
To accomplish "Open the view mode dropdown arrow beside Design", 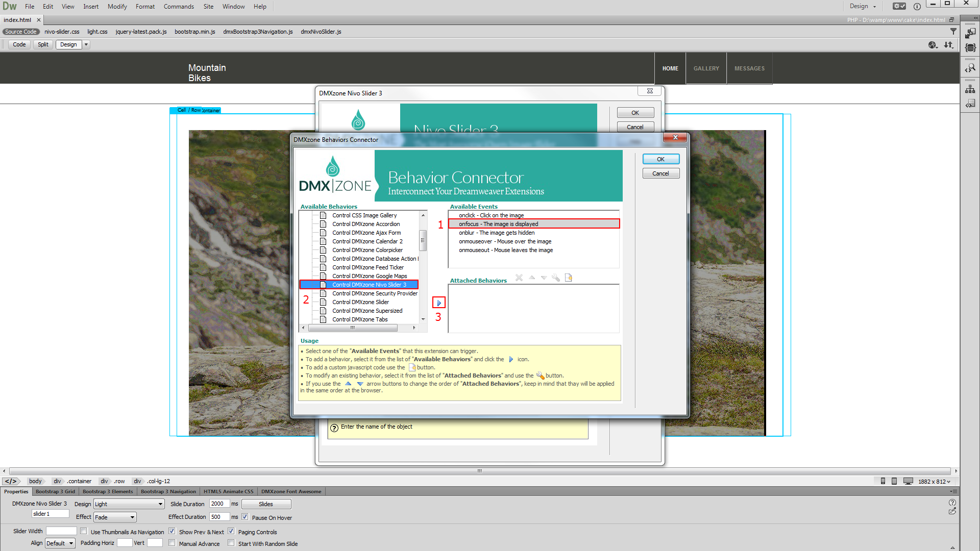I will click(86, 44).
